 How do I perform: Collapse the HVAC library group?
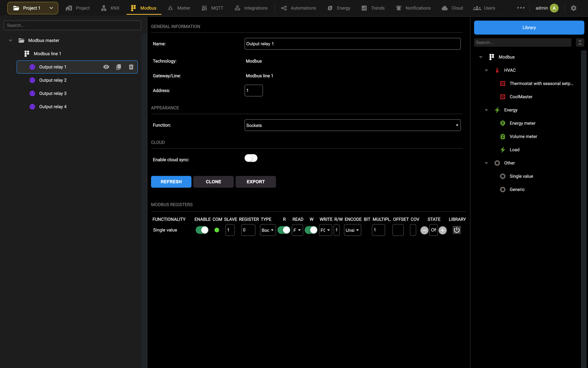[486, 70]
